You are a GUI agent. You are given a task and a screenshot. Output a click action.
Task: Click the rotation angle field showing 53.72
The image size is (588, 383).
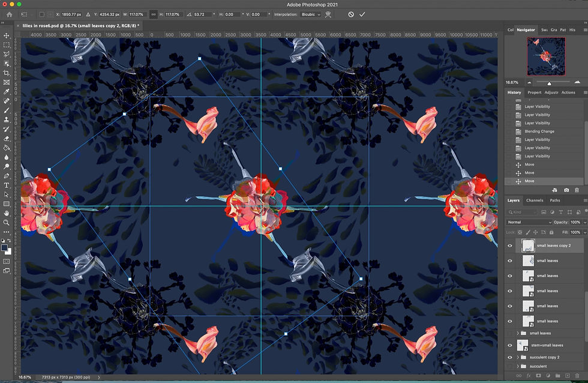click(x=203, y=14)
